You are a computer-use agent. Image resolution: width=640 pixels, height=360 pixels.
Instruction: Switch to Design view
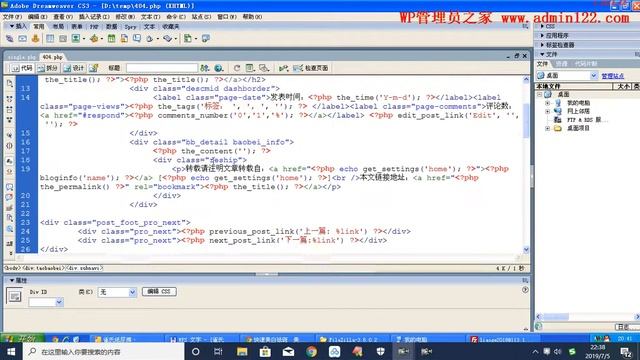pyautogui.click(x=74, y=68)
